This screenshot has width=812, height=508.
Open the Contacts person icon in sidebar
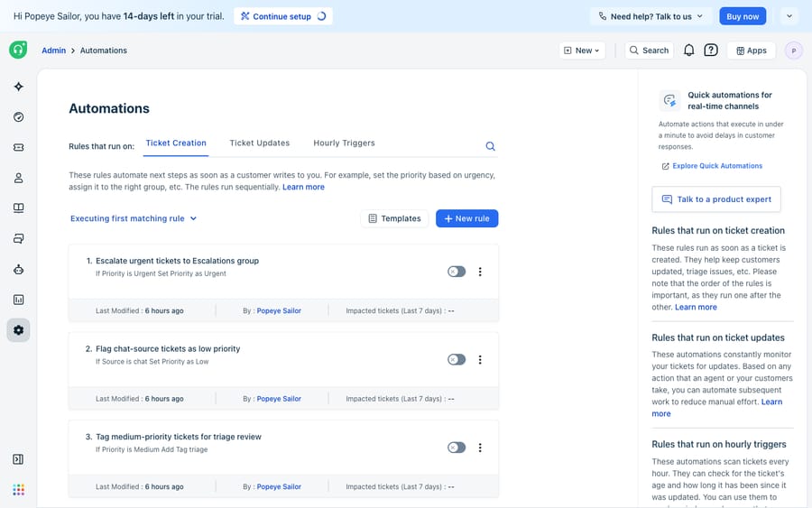pyautogui.click(x=19, y=178)
